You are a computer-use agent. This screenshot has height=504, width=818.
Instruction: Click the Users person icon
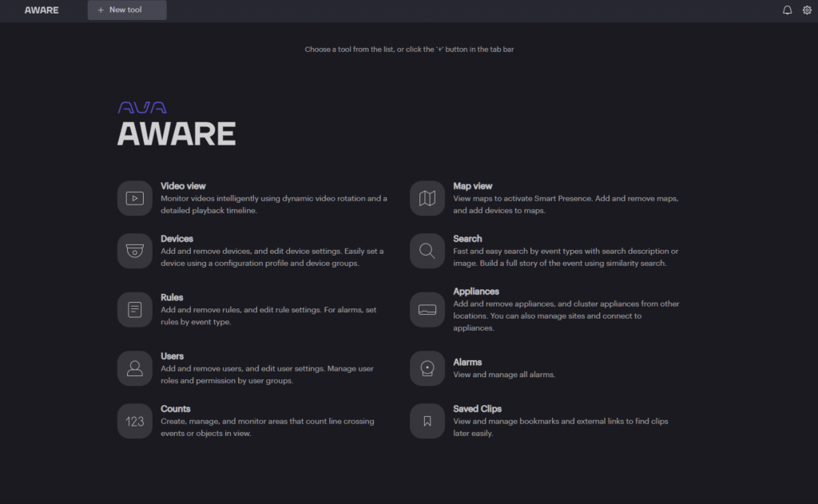click(134, 368)
